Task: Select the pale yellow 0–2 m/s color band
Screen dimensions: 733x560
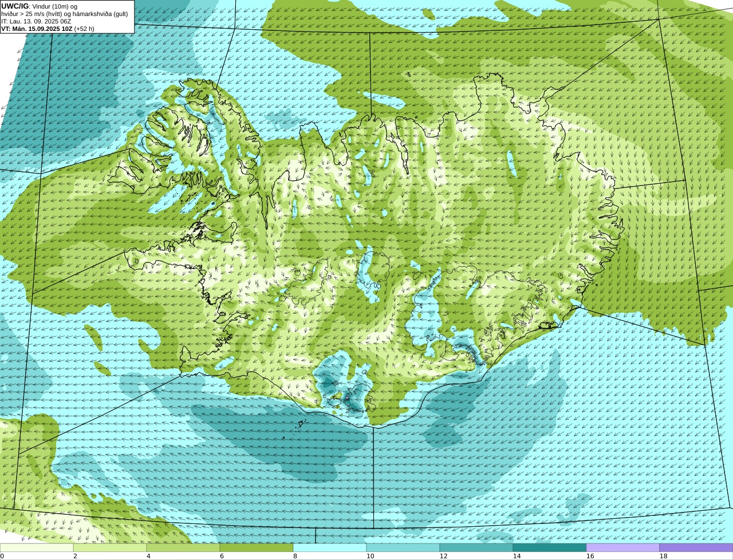Action: pyautogui.click(x=37, y=547)
